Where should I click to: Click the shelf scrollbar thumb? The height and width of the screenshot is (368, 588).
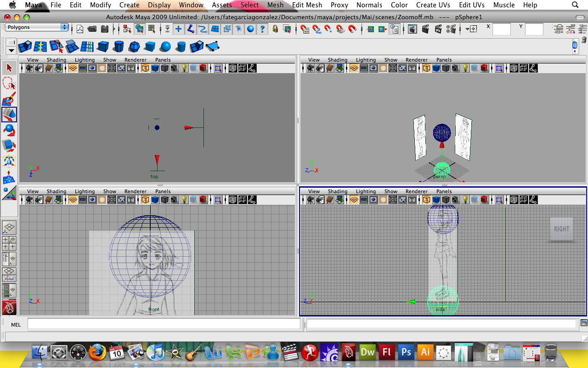pyautogui.click(x=575, y=45)
